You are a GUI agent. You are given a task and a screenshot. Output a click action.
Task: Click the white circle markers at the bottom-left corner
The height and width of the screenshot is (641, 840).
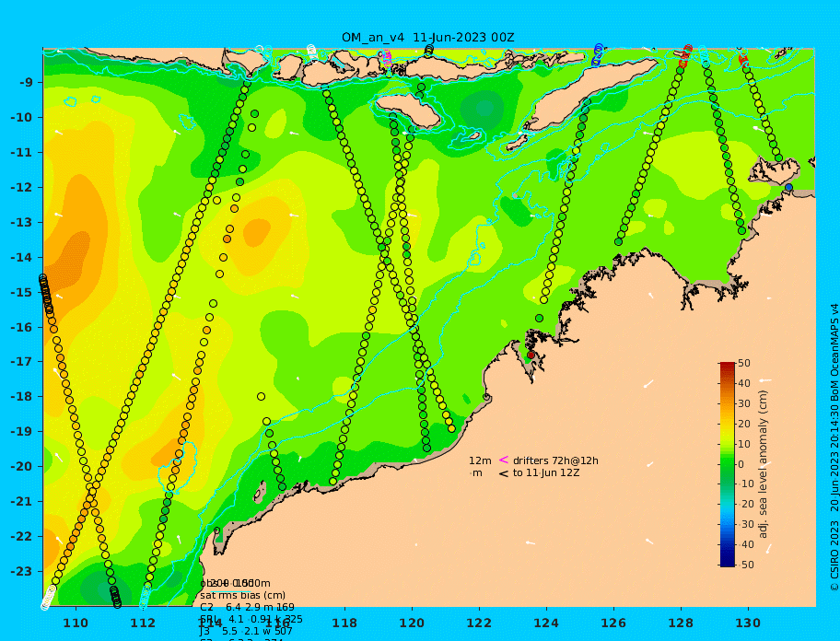click(49, 598)
